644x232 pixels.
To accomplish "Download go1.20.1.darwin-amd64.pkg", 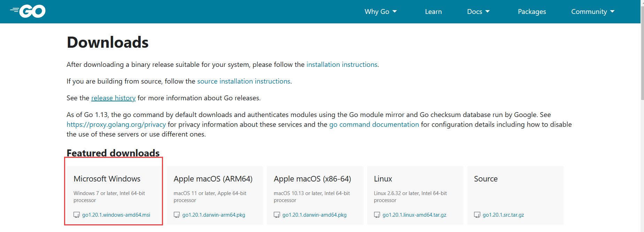I will click(314, 215).
